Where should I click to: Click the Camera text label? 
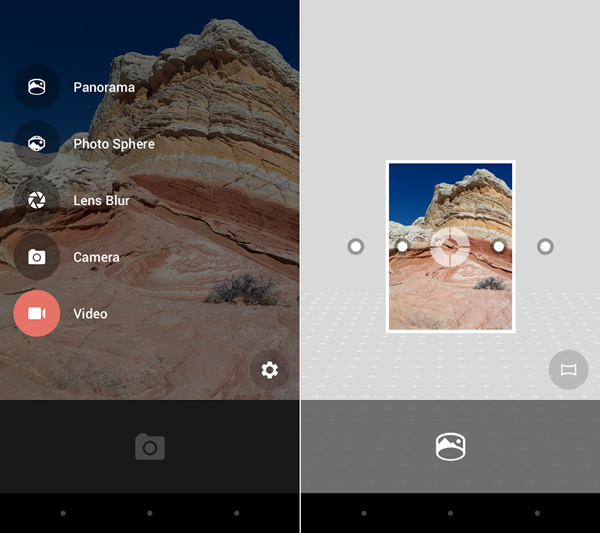click(96, 257)
